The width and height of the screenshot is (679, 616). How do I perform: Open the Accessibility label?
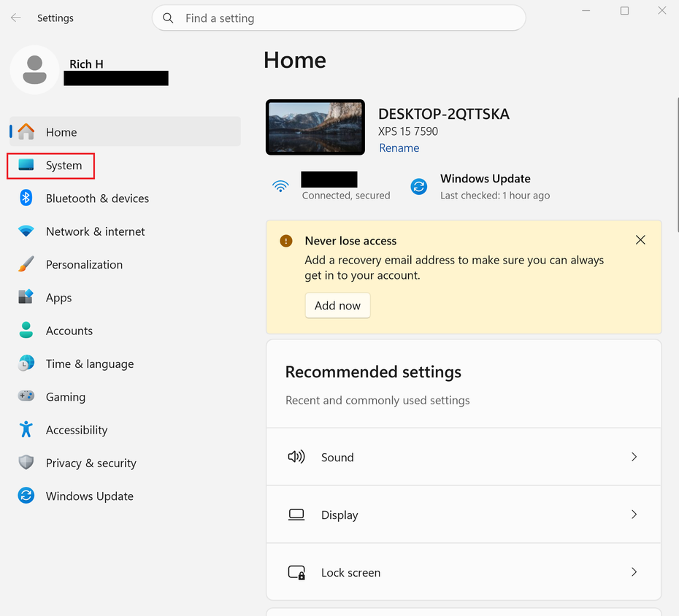coord(77,430)
